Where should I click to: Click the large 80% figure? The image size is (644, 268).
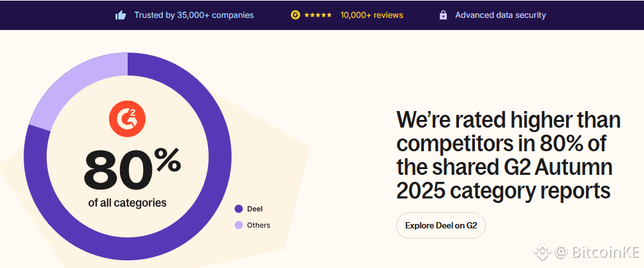point(131,169)
